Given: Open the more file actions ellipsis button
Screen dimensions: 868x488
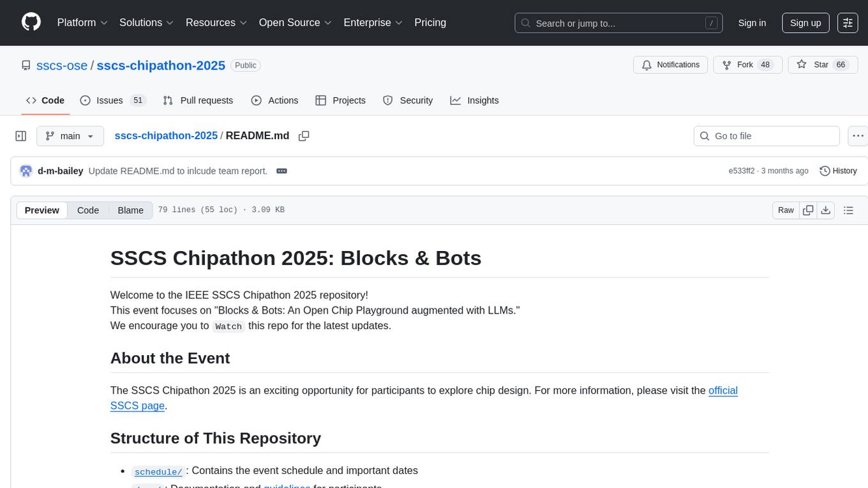Looking at the screenshot, I should (x=858, y=136).
